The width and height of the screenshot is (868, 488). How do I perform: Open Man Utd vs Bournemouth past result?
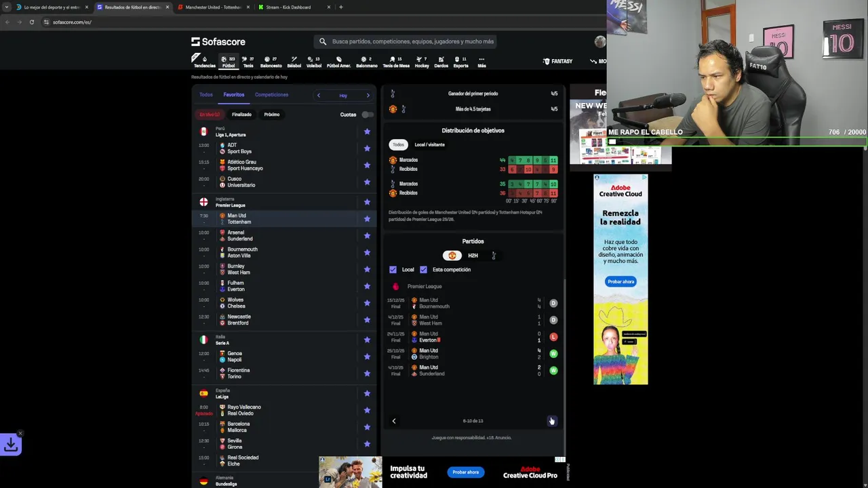pyautogui.click(x=473, y=303)
